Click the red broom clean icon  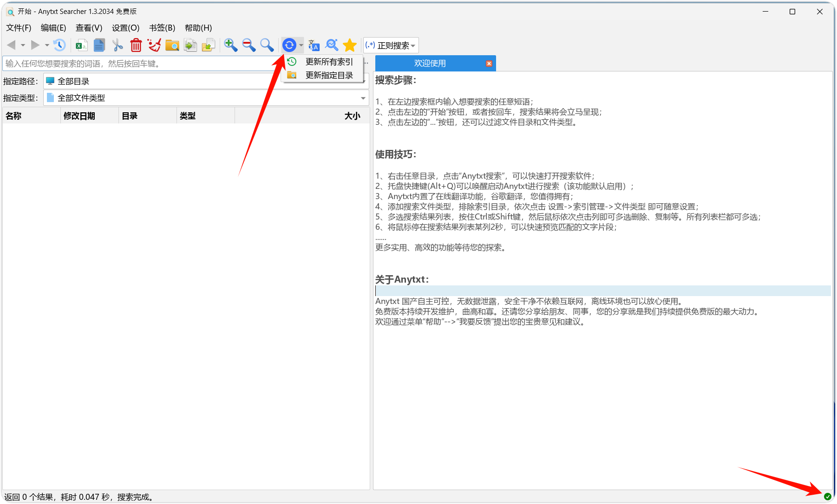(x=154, y=45)
